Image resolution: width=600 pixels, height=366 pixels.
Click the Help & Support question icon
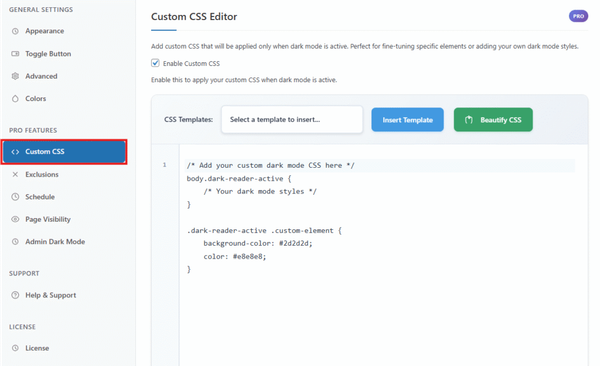[15, 295]
